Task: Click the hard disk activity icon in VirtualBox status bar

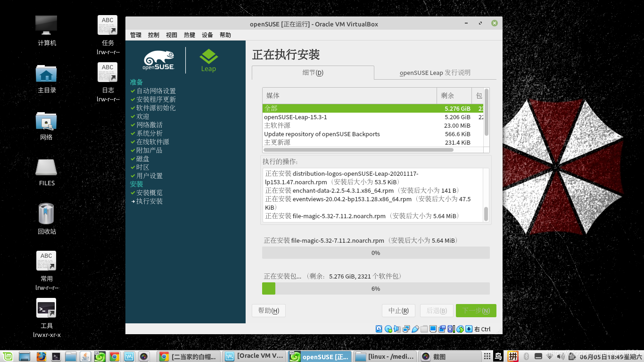Action: tap(379, 329)
